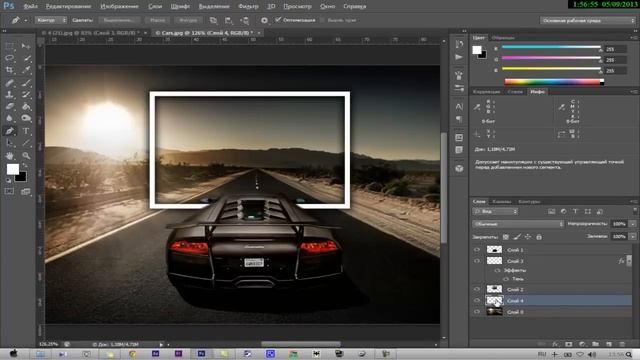
Task: Switch to the Контуры tab
Action: [x=529, y=202]
